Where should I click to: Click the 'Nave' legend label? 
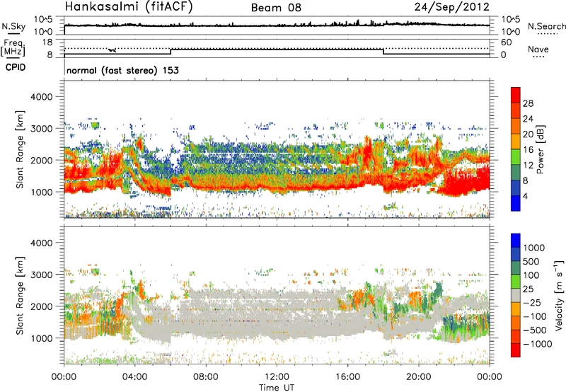tap(538, 50)
